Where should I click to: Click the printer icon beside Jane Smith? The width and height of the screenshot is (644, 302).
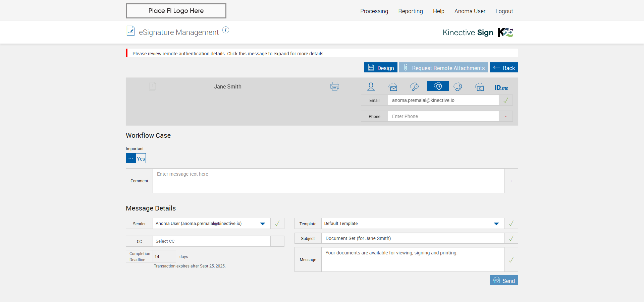(x=334, y=86)
